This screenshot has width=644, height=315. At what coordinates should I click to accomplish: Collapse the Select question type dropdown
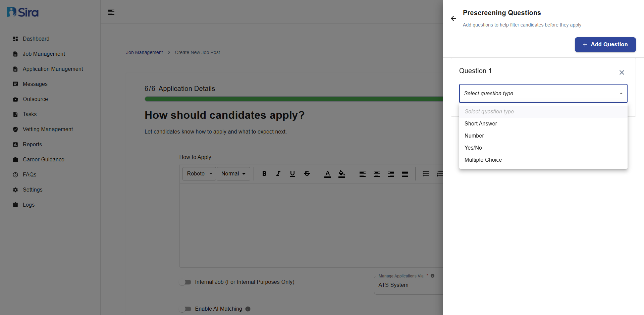click(621, 94)
